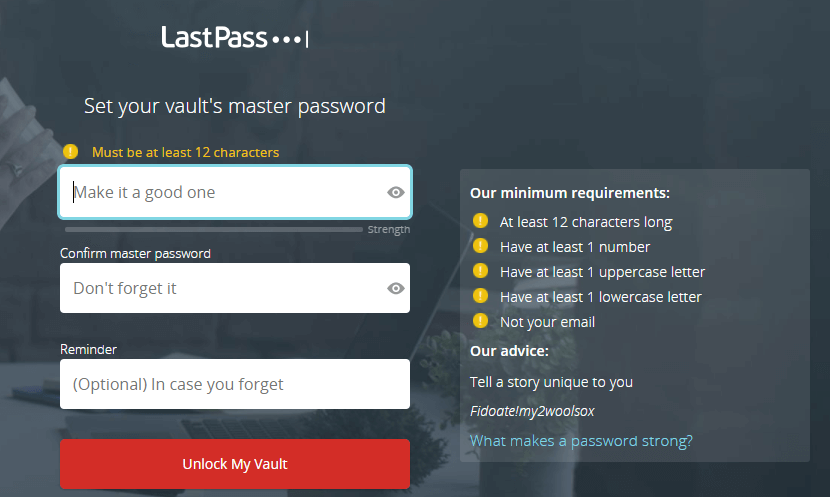Click the 'Don't forget it' confirm field
Image resolution: width=830 pixels, height=497 pixels.
pos(220,288)
